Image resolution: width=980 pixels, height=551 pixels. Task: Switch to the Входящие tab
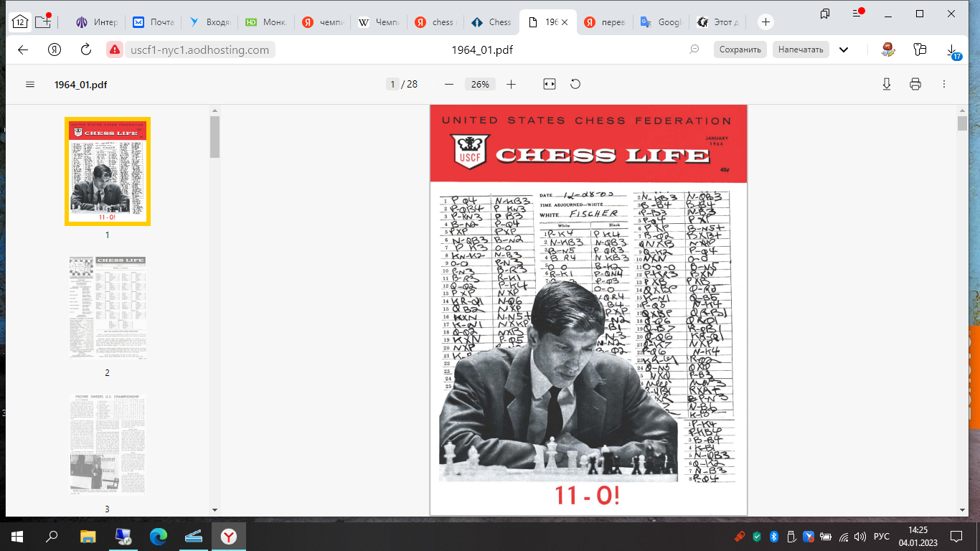pos(209,22)
